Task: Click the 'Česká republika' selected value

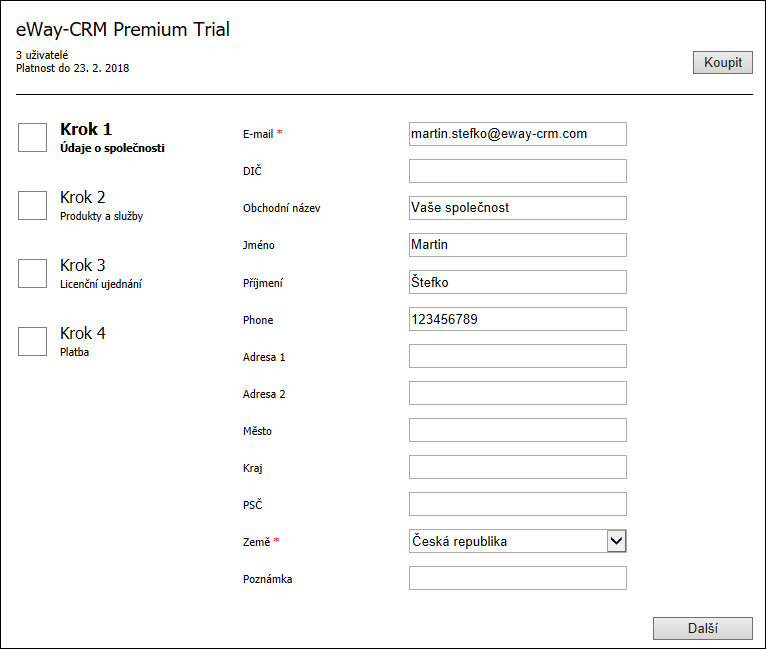Action: [459, 541]
